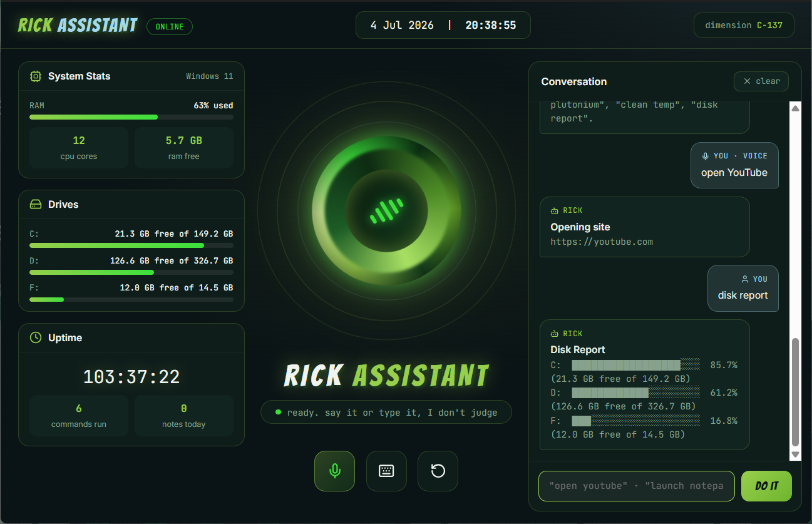The image size is (812, 524).
Task: Click the microphone icon in YOU · VOICE bubble
Action: 705,156
